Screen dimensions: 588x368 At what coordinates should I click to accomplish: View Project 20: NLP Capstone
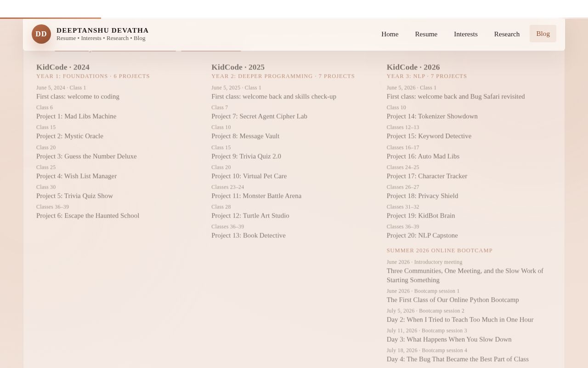(422, 236)
